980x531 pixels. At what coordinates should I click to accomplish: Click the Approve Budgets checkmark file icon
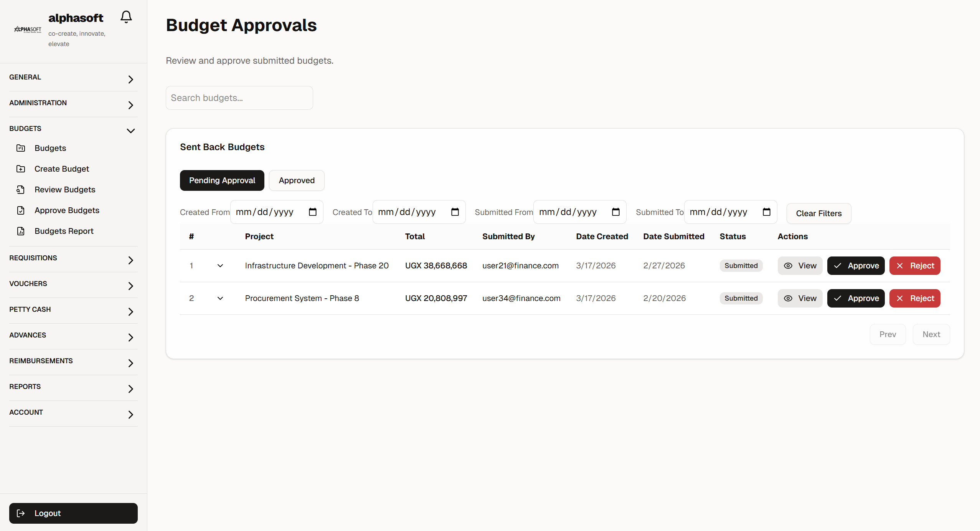click(x=21, y=210)
